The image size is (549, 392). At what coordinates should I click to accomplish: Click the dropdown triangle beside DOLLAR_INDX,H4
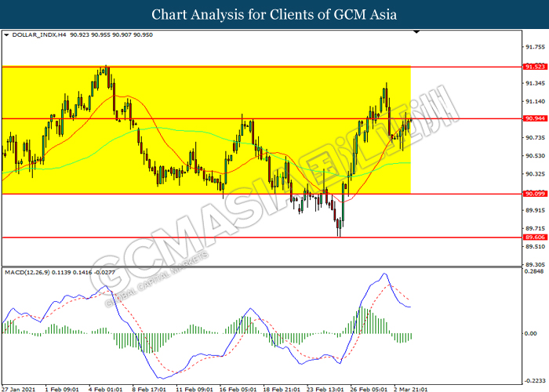coord(6,35)
